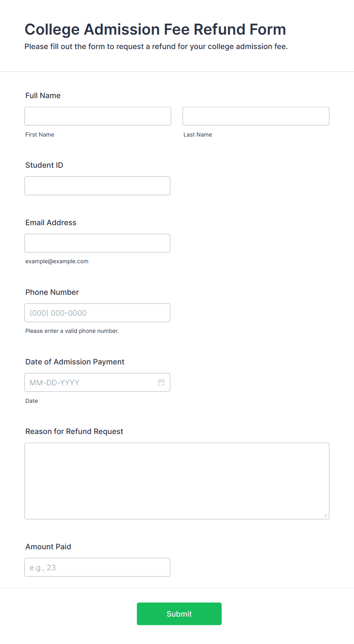Click the example@example.com hint text
This screenshot has width=354, height=644.
tap(57, 261)
